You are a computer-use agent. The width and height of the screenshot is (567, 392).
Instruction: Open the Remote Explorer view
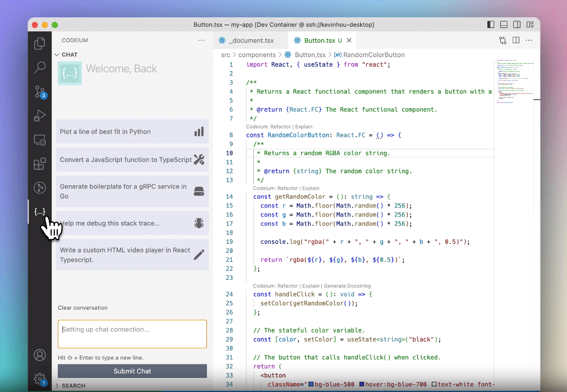point(40,140)
